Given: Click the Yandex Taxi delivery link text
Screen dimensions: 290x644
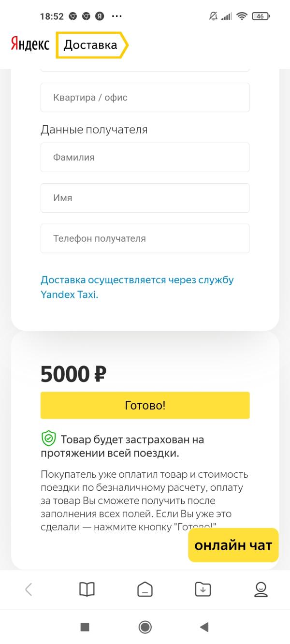Looking at the screenshot, I should [137, 287].
